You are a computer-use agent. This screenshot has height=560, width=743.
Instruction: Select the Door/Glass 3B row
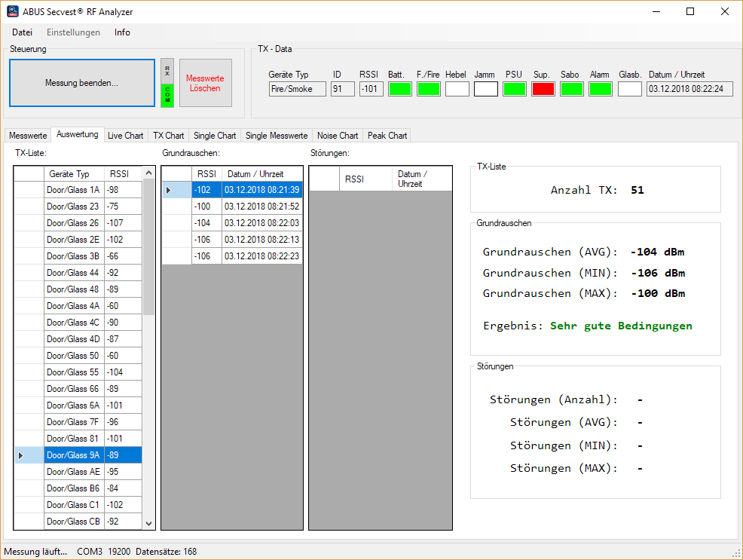pyautogui.click(x=73, y=256)
